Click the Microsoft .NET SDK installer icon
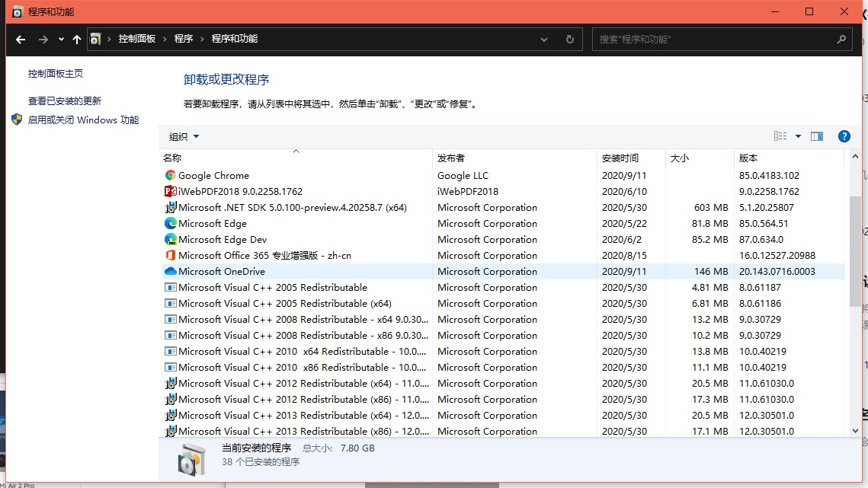Image resolution: width=868 pixels, height=488 pixels. [171, 208]
